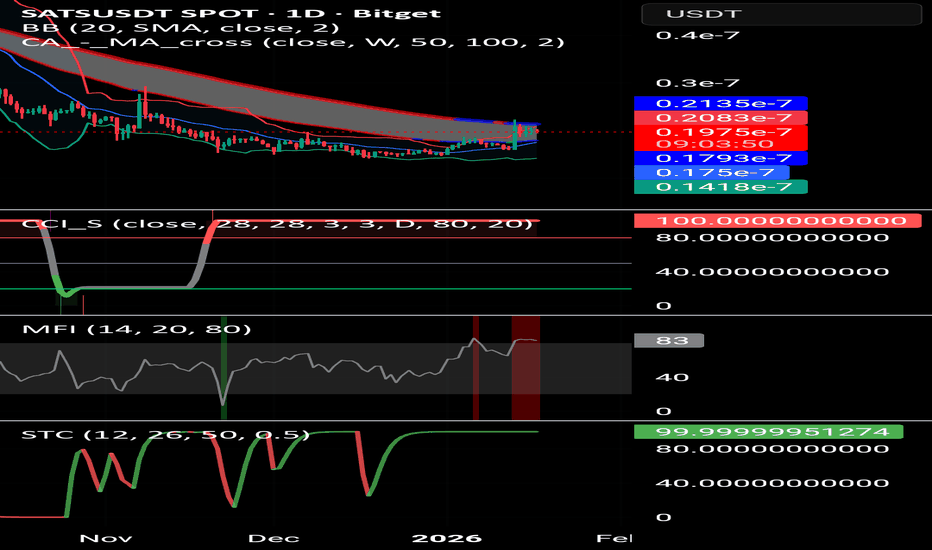The height and width of the screenshot is (550, 932).
Task: Click the 0.1793e-7 blue price label
Action: (720, 158)
